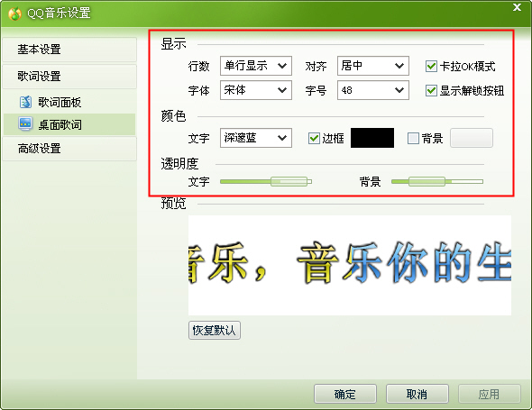Select the 基本设置 tab
The image size is (532, 410).
(x=69, y=50)
